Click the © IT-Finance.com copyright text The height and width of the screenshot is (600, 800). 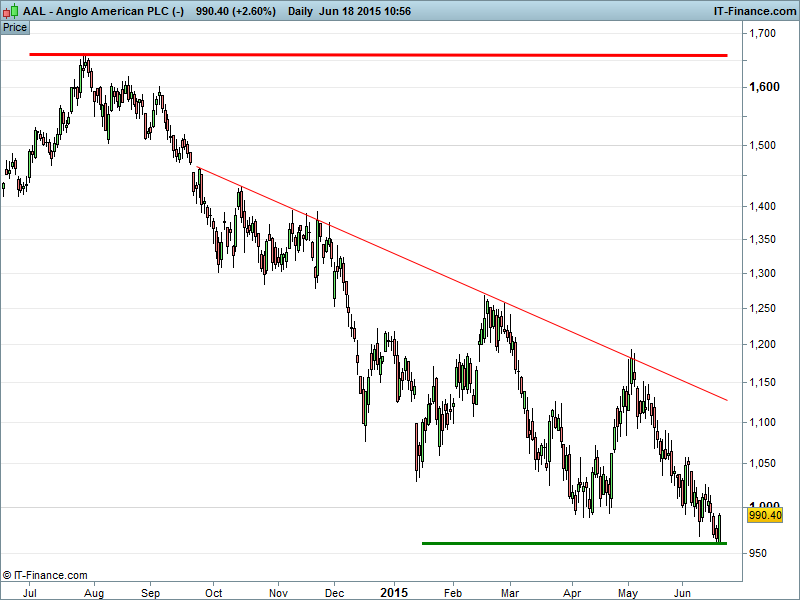click(45, 575)
